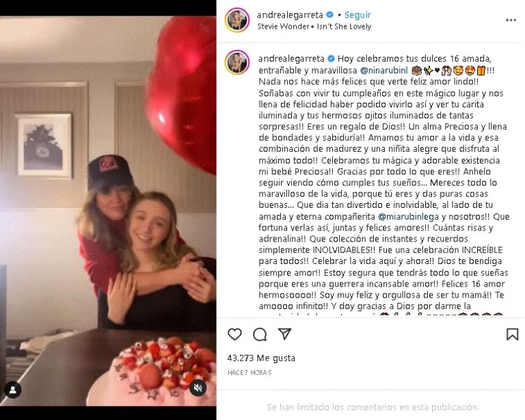Open the three-dot more options menu
The width and height of the screenshot is (525, 420).
pyautogui.click(x=511, y=21)
